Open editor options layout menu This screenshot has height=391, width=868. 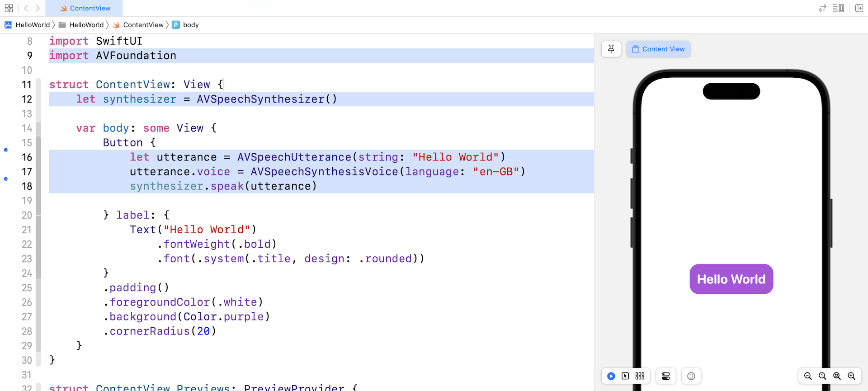[838, 8]
